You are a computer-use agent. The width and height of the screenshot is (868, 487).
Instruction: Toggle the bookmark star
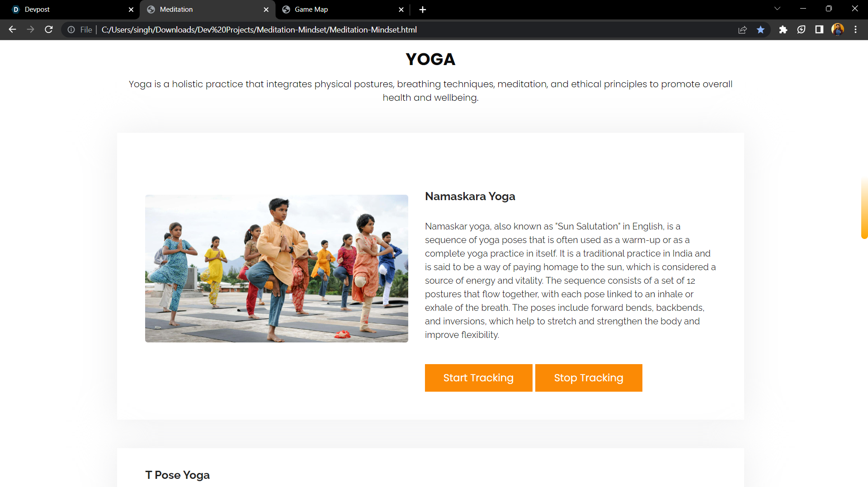[x=760, y=29]
